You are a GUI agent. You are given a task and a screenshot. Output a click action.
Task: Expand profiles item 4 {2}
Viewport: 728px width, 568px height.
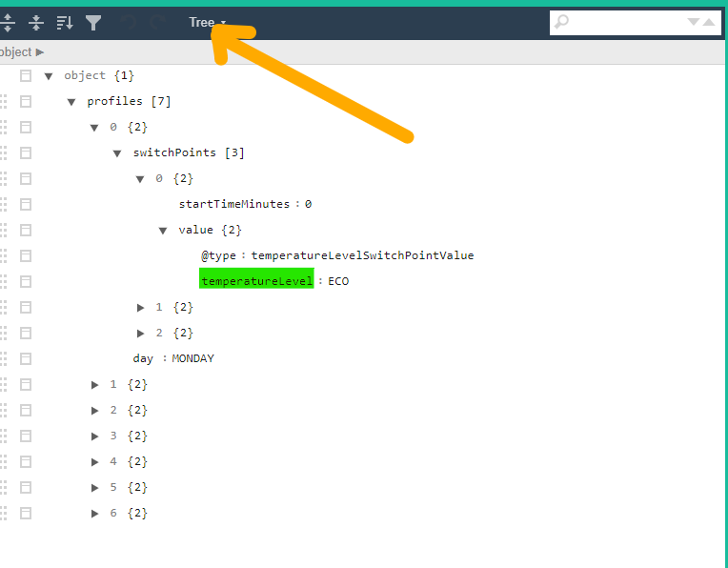pyautogui.click(x=94, y=462)
